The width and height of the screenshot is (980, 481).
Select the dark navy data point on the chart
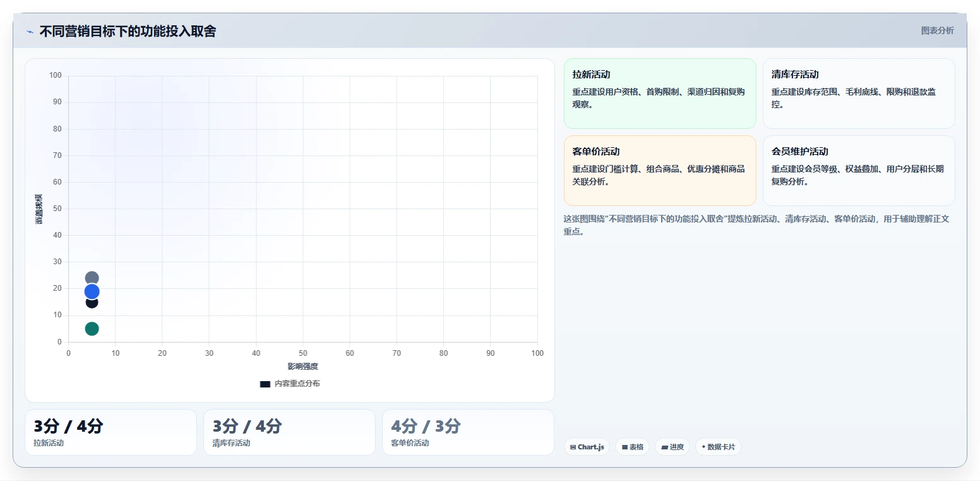pyautogui.click(x=92, y=302)
